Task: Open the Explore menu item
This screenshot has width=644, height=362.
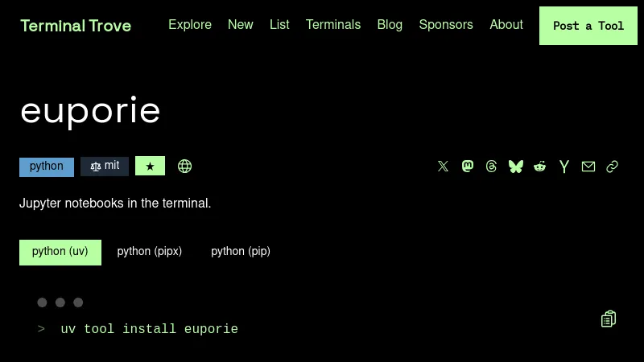Action: (190, 25)
